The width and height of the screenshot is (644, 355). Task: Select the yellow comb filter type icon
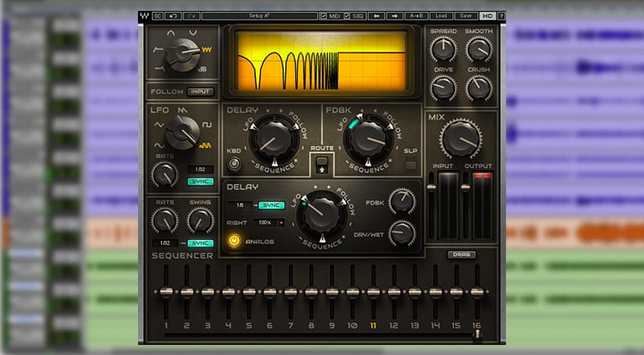(207, 50)
